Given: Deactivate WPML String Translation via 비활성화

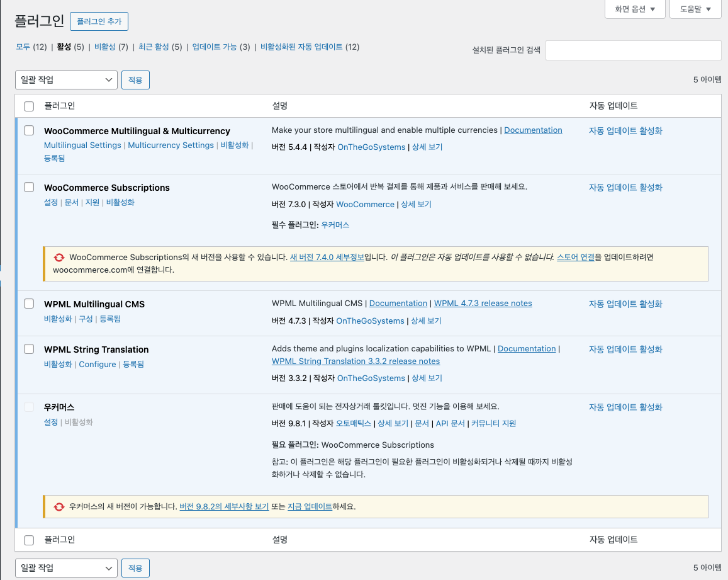Looking at the screenshot, I should [x=58, y=364].
